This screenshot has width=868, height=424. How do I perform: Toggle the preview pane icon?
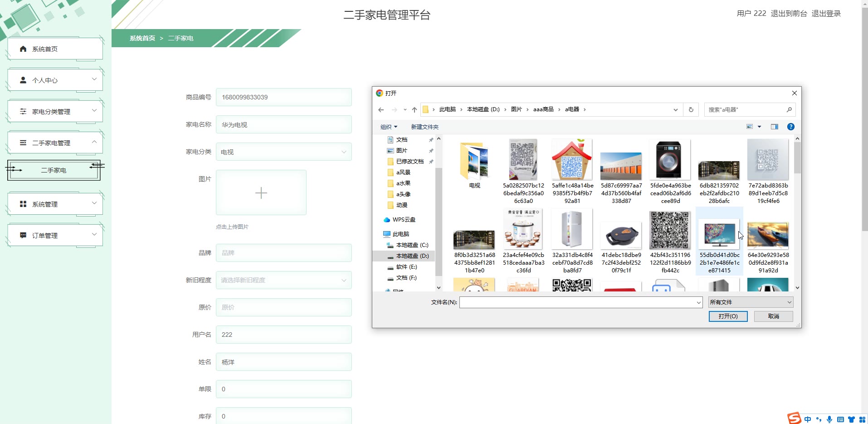coord(774,127)
